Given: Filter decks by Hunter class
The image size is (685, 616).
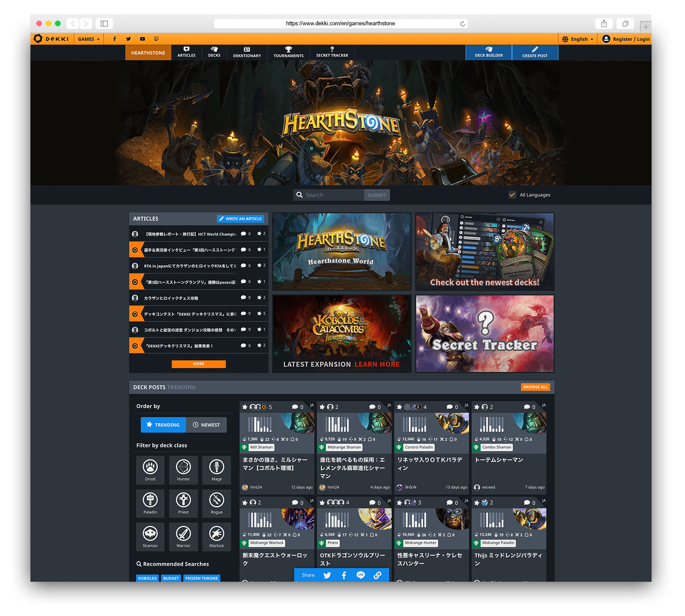Looking at the screenshot, I should (183, 470).
